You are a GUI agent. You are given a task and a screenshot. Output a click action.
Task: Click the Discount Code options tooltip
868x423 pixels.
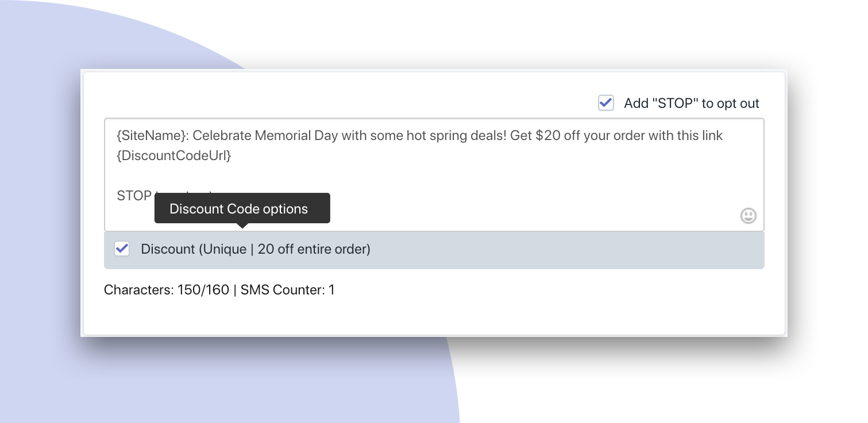coord(242,208)
